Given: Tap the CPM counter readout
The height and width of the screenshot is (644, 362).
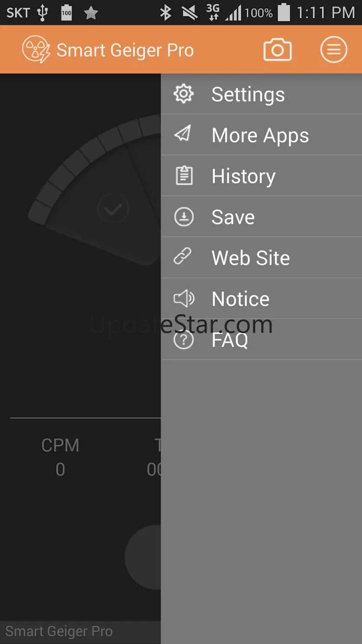Looking at the screenshot, I should (x=60, y=457).
